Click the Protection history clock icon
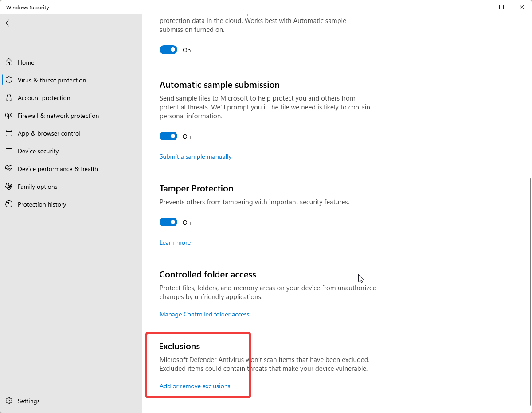The height and width of the screenshot is (413, 532). 9,204
